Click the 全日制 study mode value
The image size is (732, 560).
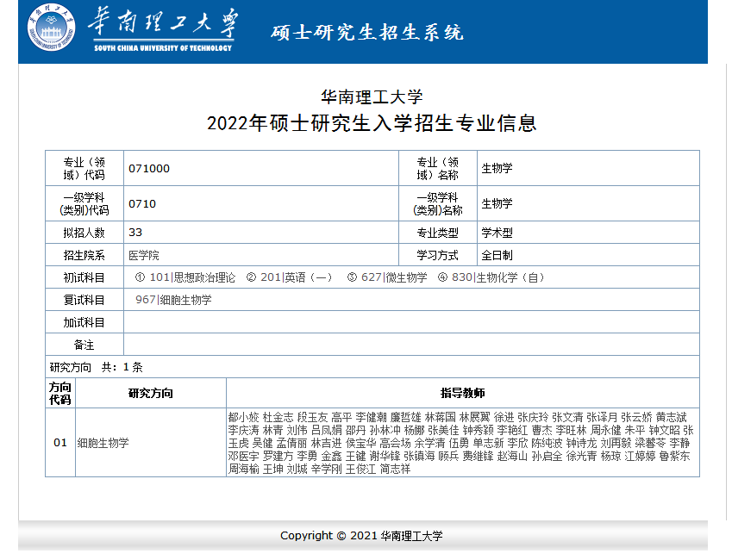pos(497,256)
